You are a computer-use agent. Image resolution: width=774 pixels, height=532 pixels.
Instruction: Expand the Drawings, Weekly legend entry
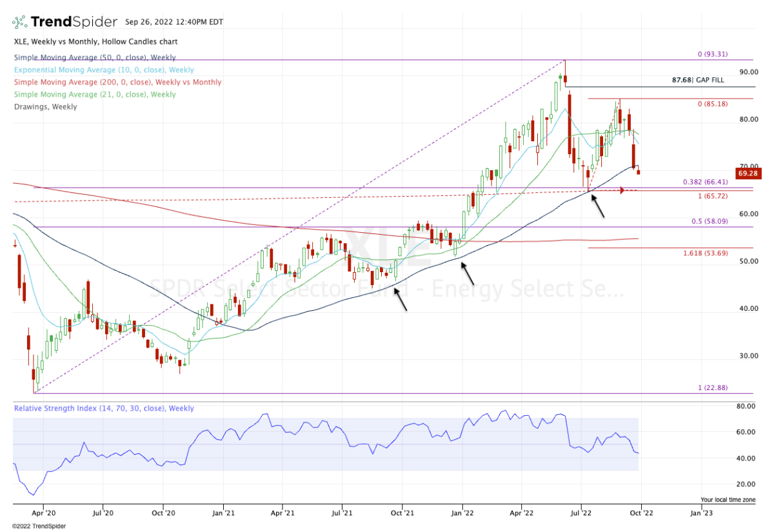click(x=45, y=107)
